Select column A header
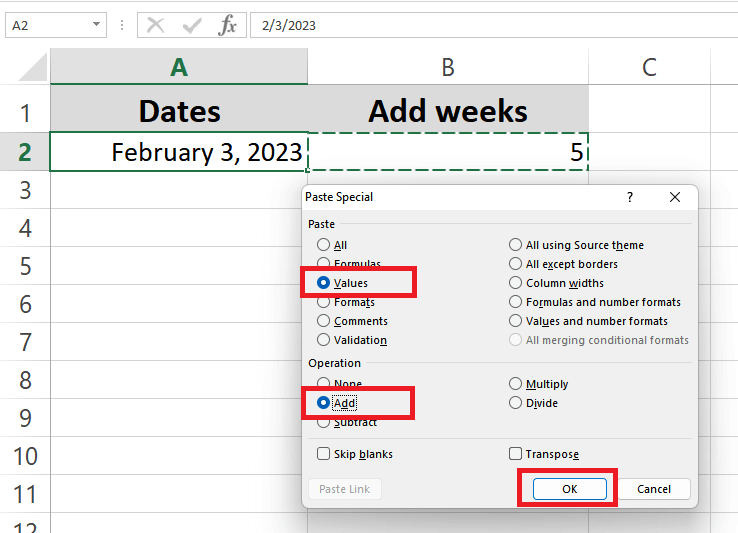The width and height of the screenshot is (738, 533). pos(179,67)
